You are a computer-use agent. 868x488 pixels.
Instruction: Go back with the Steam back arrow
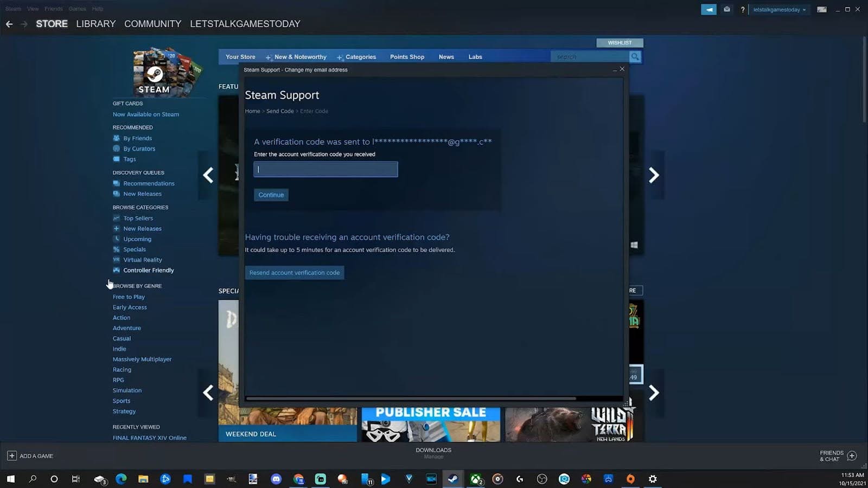(x=9, y=24)
